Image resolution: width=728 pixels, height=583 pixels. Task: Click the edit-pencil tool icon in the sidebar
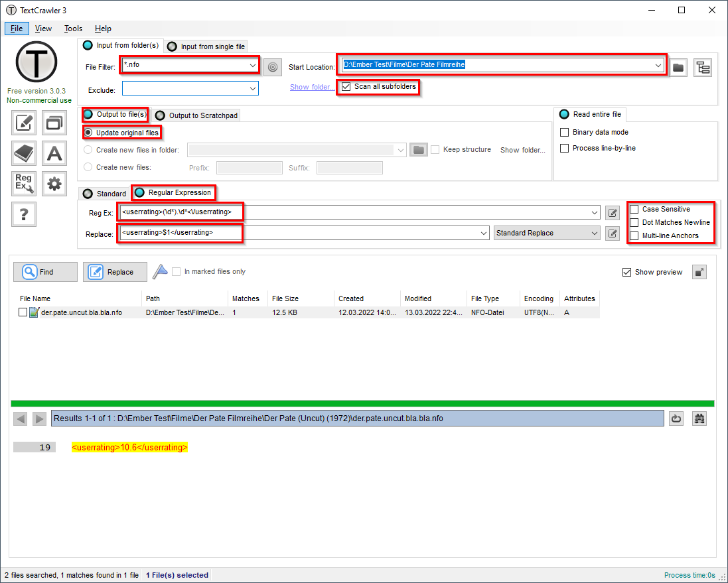coord(24,123)
